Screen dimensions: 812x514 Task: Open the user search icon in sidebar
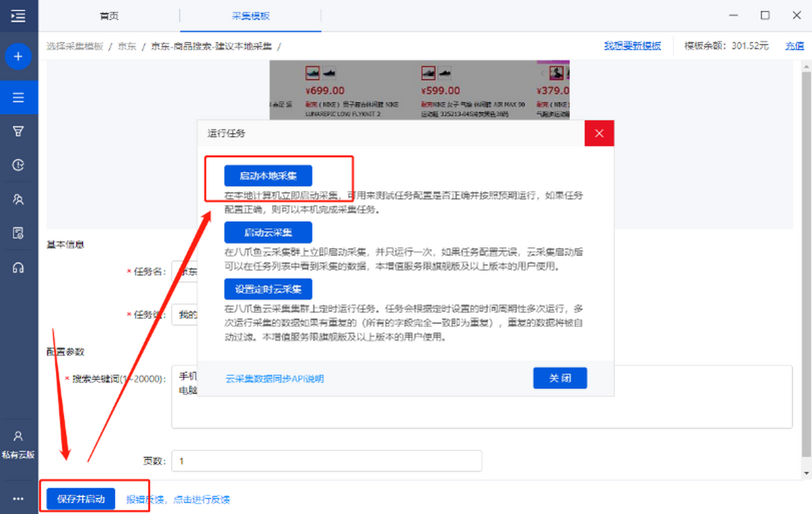[18, 199]
